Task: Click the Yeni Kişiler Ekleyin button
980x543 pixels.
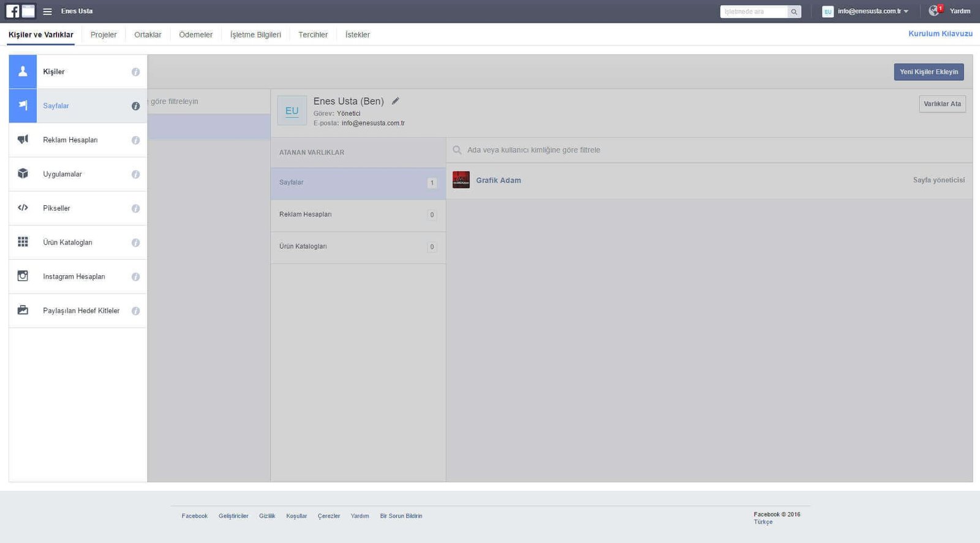Action: point(929,72)
